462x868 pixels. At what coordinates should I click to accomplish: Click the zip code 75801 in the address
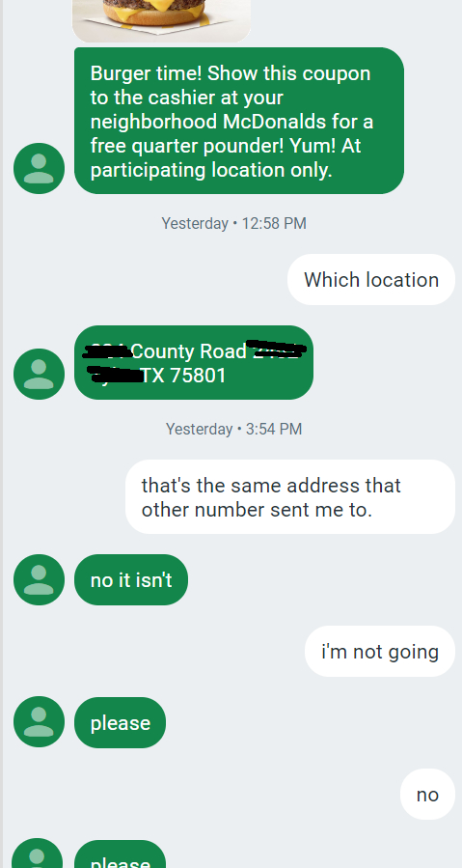coord(198,376)
